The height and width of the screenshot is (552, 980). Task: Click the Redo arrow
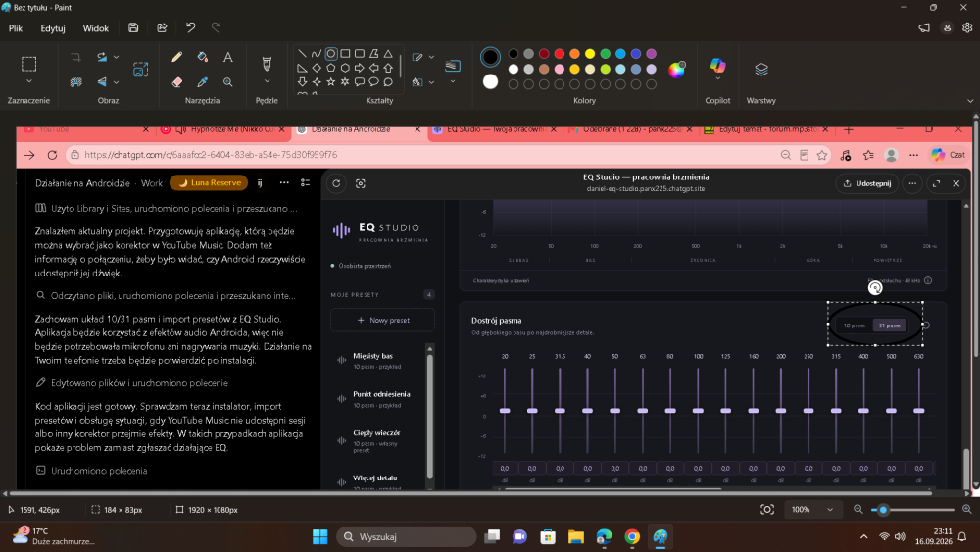[217, 27]
